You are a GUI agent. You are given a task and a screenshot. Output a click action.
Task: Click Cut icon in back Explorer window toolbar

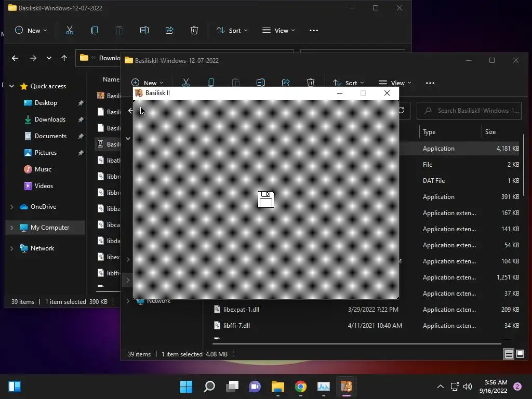click(70, 31)
